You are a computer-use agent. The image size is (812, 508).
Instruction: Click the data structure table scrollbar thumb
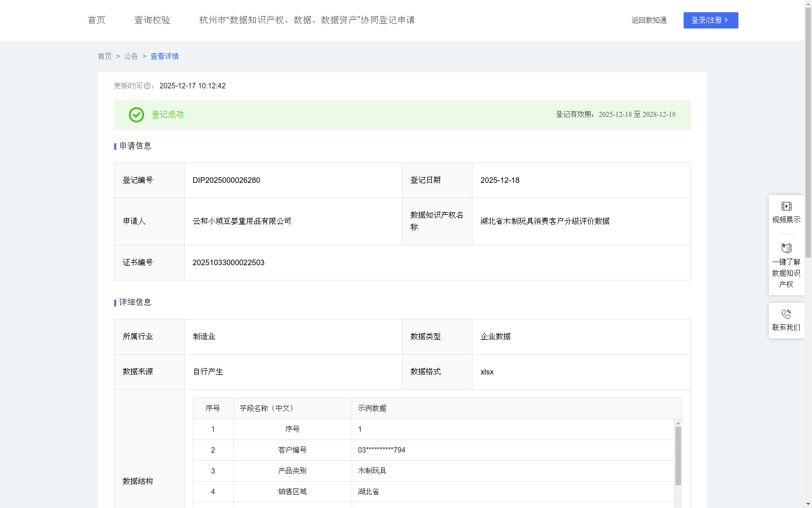[x=678, y=456]
